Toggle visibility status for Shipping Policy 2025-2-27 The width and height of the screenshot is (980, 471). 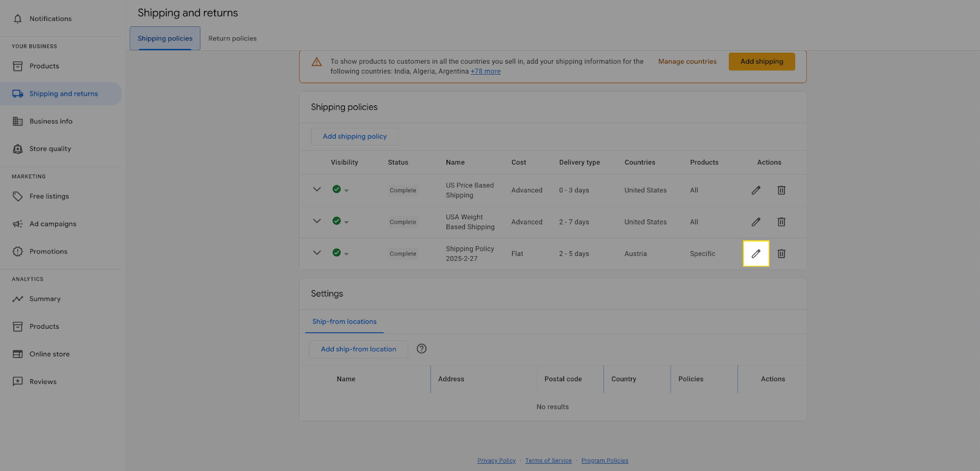(x=340, y=253)
